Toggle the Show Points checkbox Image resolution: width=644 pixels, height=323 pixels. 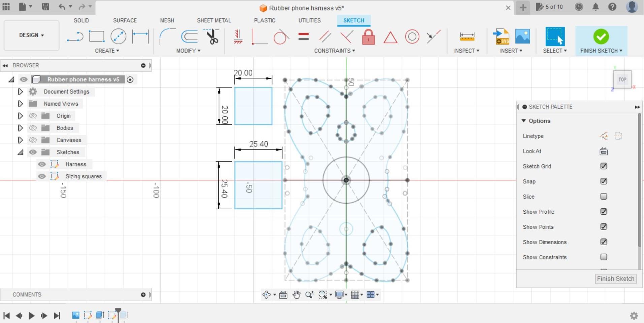pos(604,227)
